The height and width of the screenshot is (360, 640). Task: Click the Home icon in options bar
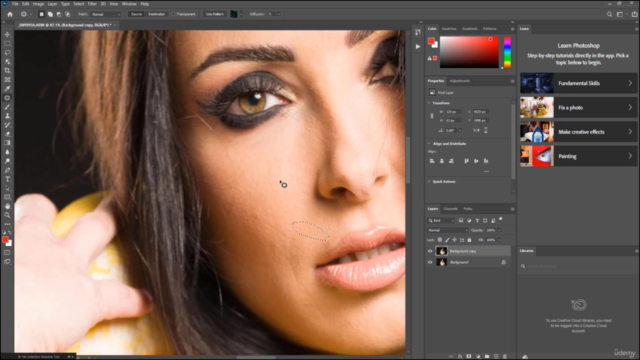(10, 14)
